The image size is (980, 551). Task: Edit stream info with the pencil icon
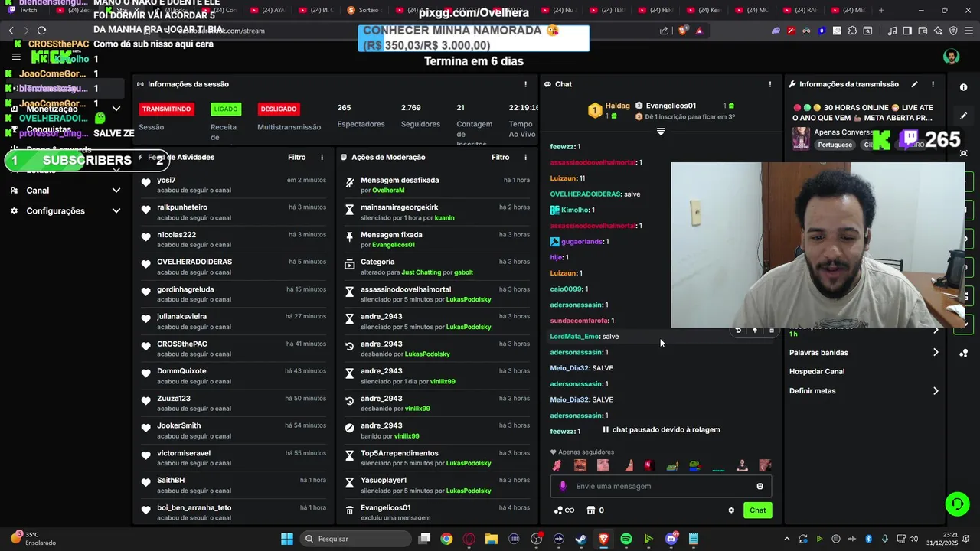(x=914, y=84)
